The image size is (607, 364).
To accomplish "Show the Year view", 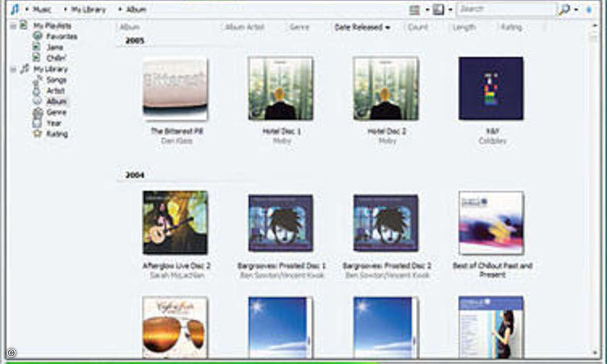I will [x=54, y=123].
